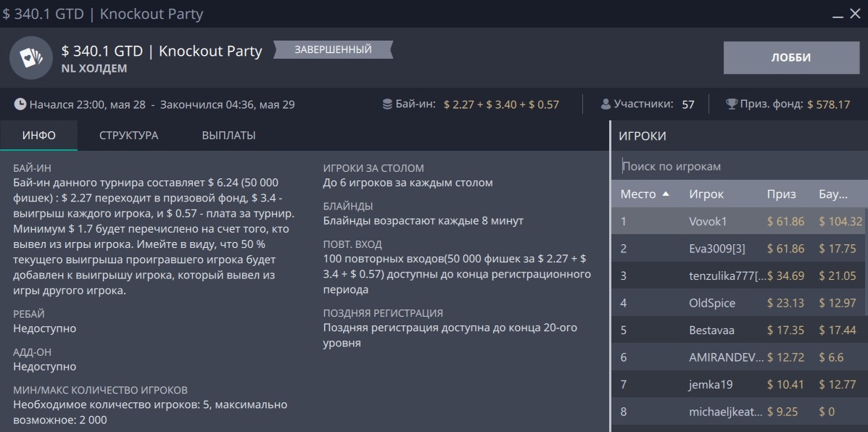Show the ВЫПЛАТЫ tab

point(228,136)
